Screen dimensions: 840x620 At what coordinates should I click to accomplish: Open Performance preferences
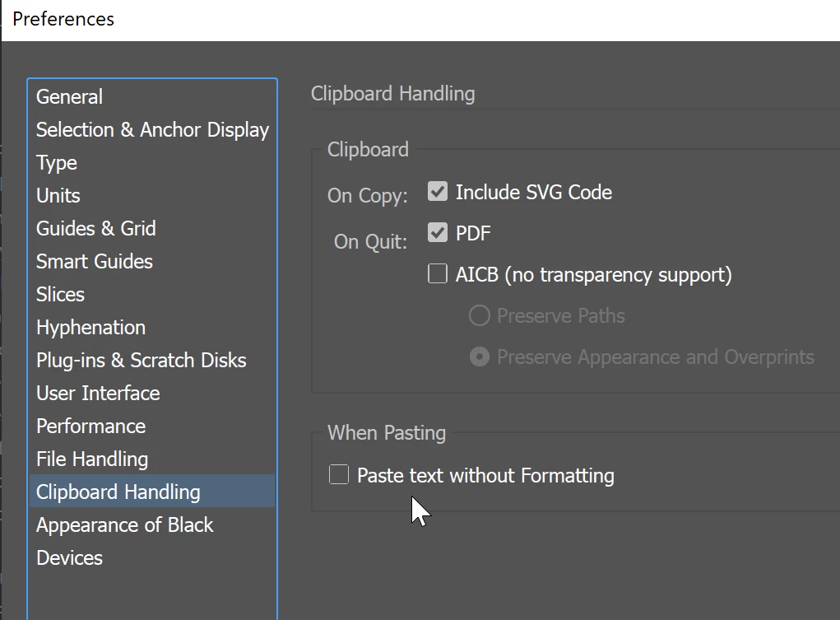91,427
